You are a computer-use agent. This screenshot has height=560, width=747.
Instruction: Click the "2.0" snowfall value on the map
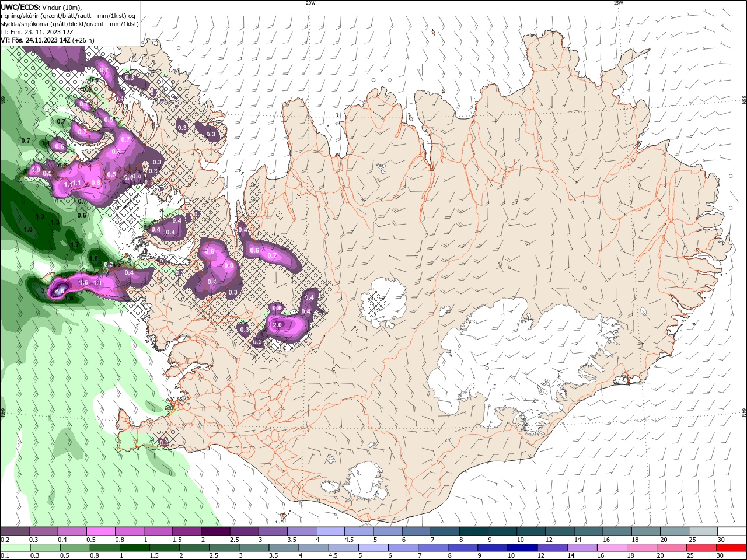click(277, 325)
